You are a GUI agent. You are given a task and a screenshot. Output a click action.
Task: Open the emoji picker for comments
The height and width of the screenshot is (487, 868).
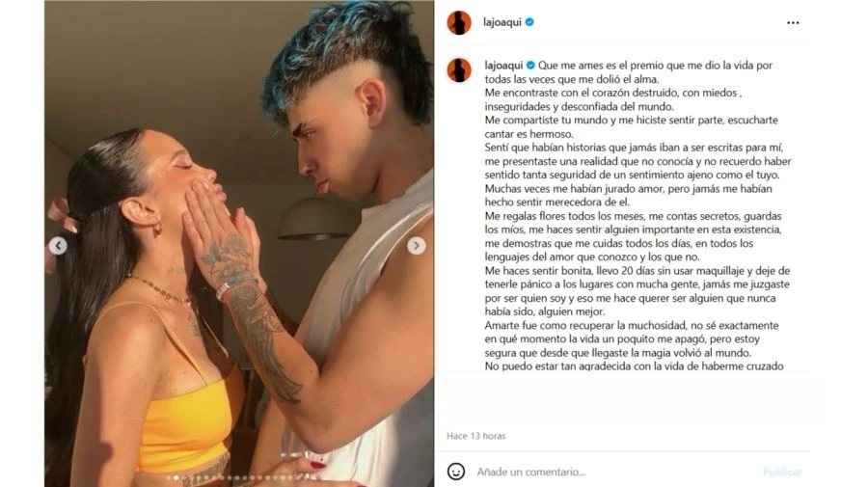tap(456, 472)
